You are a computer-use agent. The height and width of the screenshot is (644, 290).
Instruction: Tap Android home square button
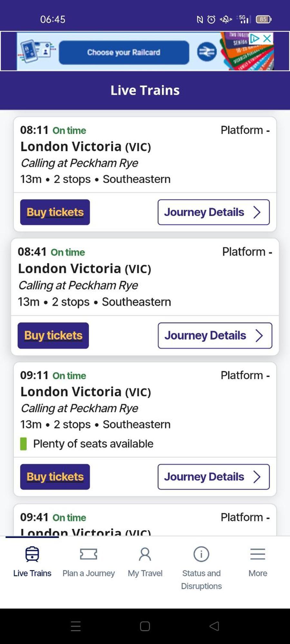(145, 626)
